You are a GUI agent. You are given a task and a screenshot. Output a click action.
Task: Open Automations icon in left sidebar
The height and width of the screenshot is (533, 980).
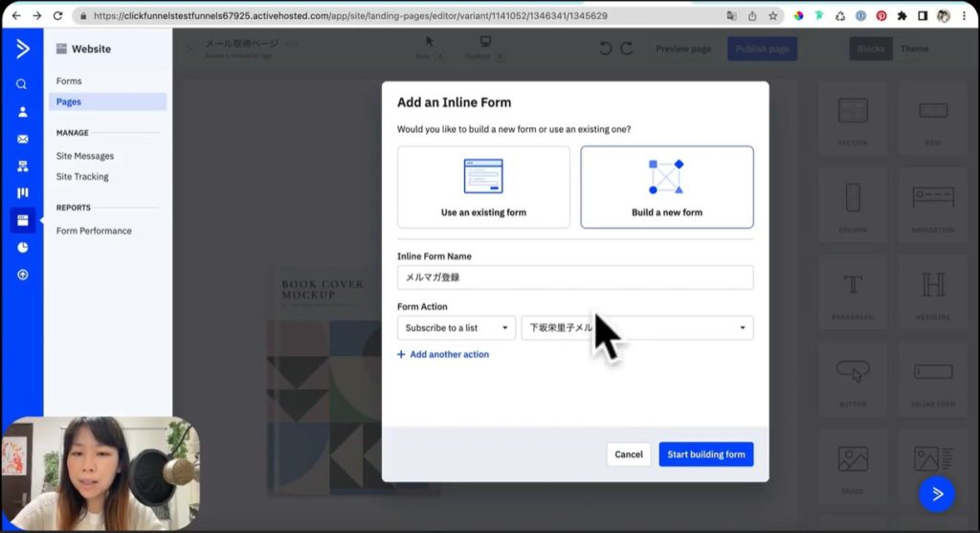(22, 166)
